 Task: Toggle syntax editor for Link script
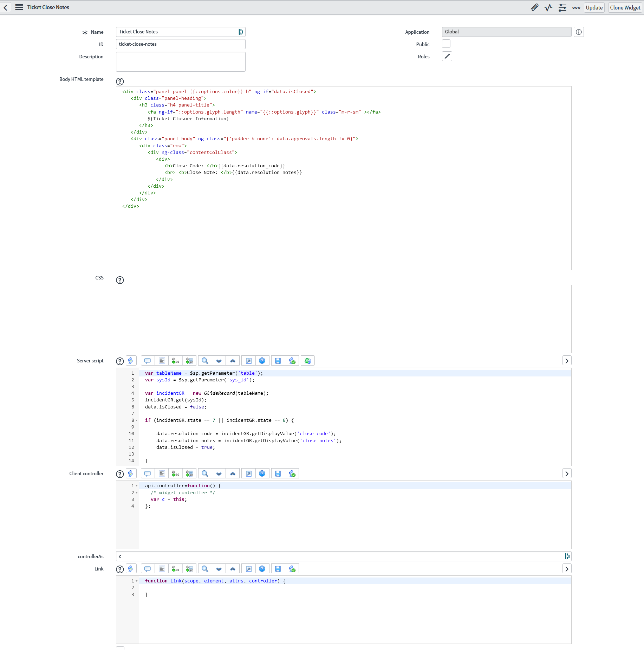(130, 569)
